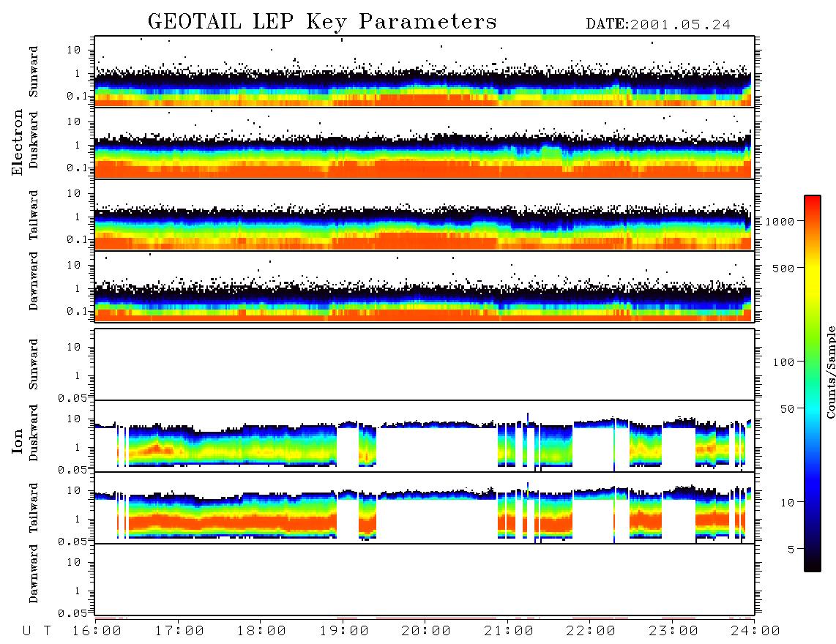Click the vertical 'Ion' group label
The width and height of the screenshot is (836, 644).
17,441
